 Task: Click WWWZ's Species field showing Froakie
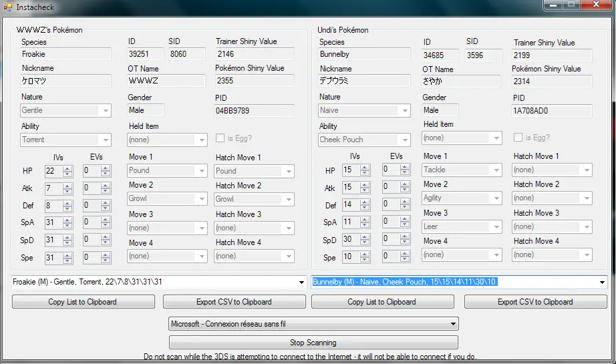click(65, 54)
